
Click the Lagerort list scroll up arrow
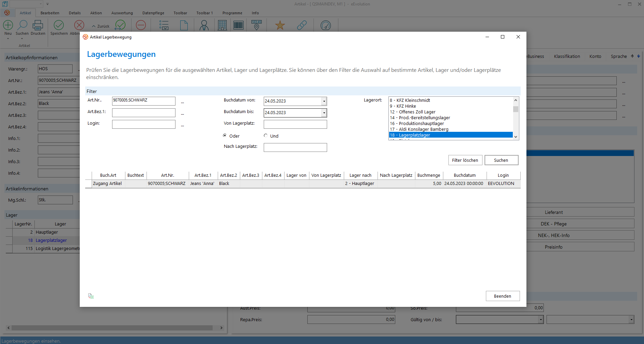click(516, 100)
